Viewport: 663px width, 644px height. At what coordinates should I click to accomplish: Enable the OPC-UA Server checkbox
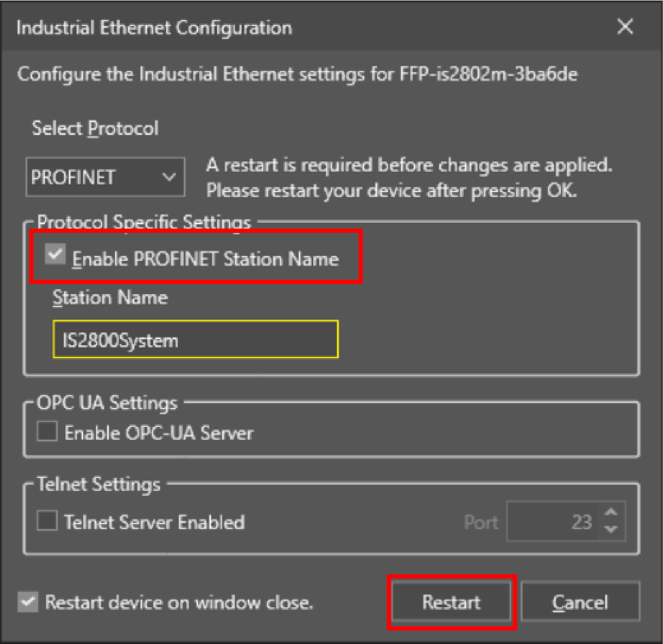click(48, 432)
